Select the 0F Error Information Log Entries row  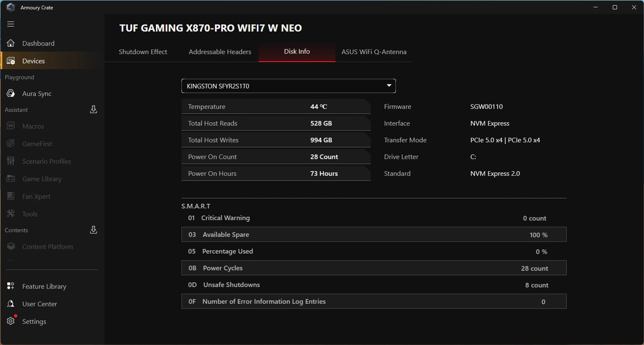point(374,301)
